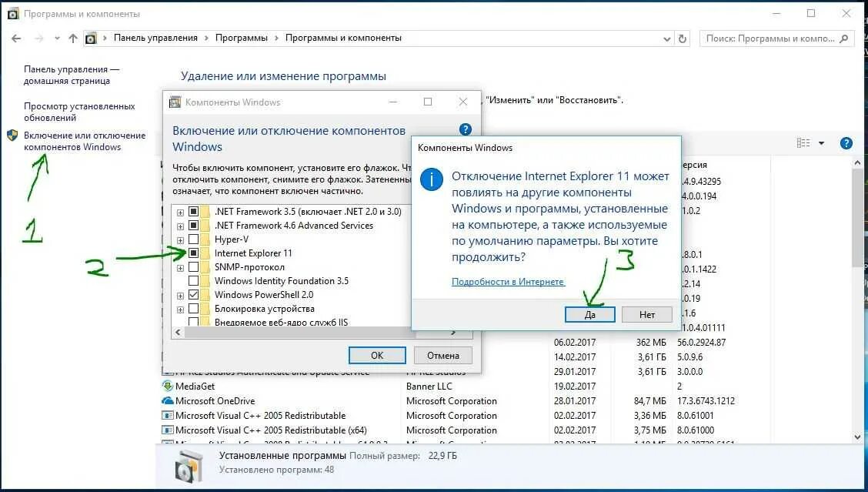Toggle the .NET Framework 3.5 checkbox
This screenshot has width=868, height=492.
pos(193,211)
